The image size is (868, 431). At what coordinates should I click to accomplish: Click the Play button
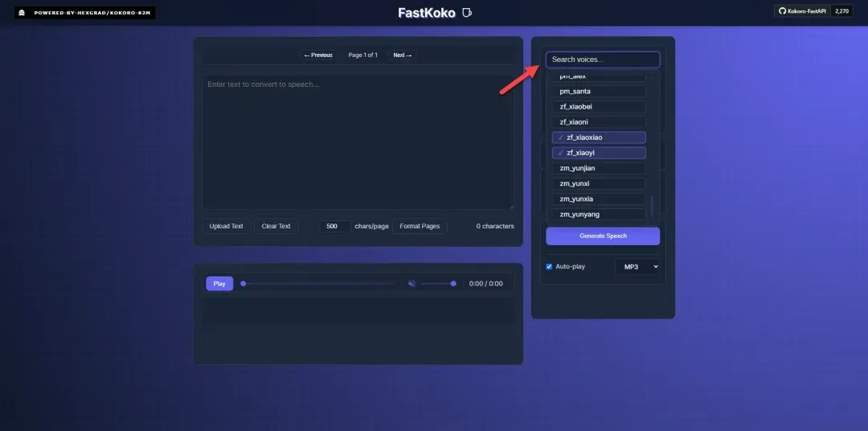pyautogui.click(x=219, y=284)
